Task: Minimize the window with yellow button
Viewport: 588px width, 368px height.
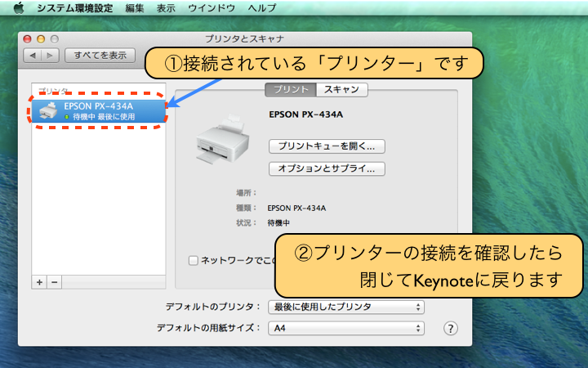Action: click(x=41, y=39)
